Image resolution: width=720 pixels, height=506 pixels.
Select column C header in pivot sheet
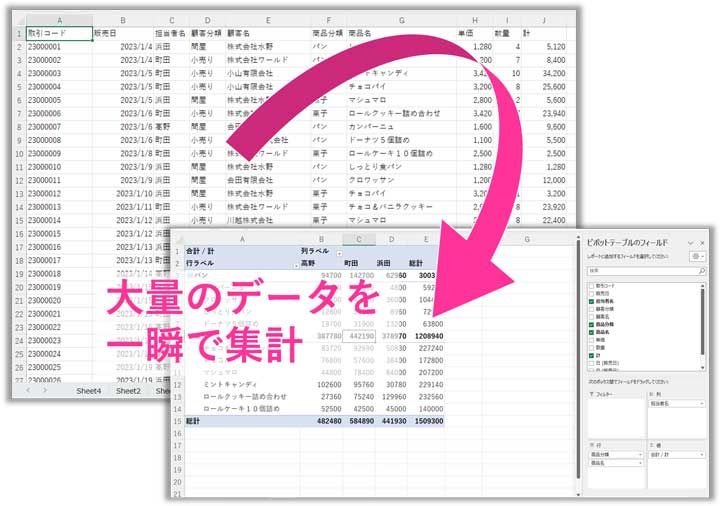(x=359, y=239)
